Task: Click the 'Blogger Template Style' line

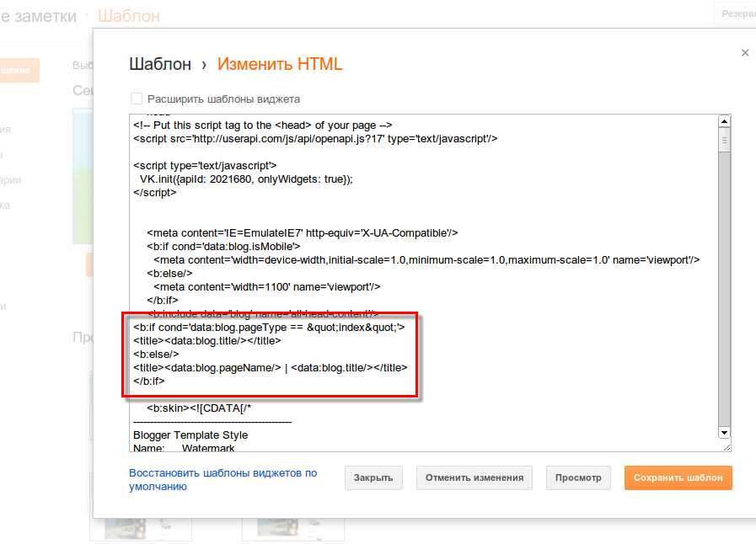Action: click(x=190, y=435)
